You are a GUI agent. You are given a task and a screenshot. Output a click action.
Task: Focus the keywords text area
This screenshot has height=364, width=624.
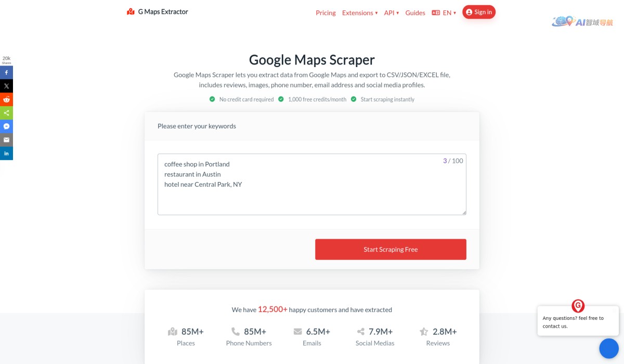(312, 184)
